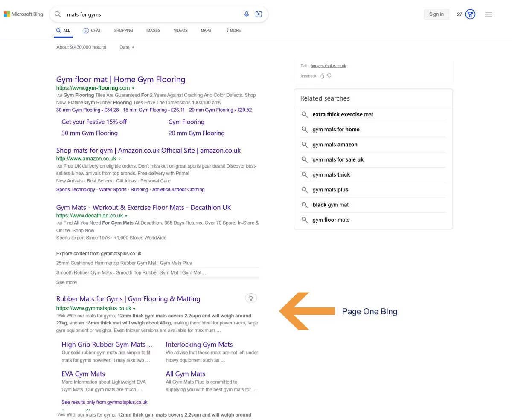Expand the Date filter dropdown
The width and height of the screenshot is (512, 420).
127,47
